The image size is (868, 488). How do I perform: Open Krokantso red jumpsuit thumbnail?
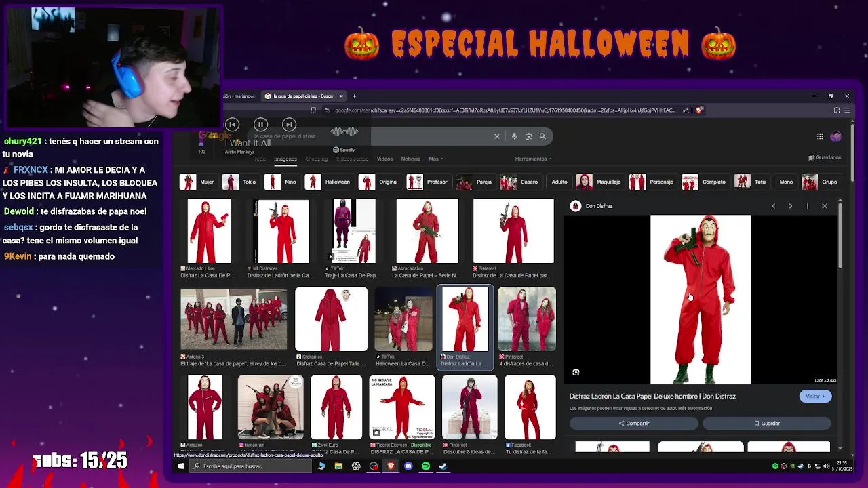click(331, 319)
